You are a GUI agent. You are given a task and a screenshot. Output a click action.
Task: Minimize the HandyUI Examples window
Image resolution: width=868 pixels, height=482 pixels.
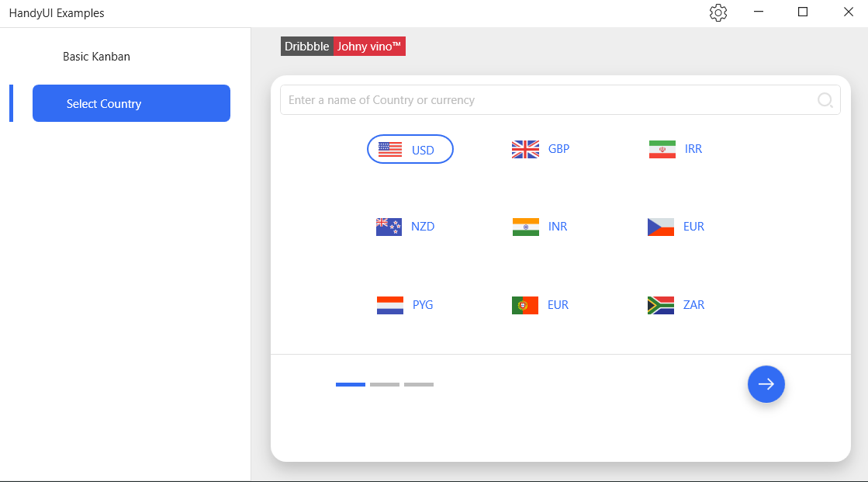coord(759,12)
